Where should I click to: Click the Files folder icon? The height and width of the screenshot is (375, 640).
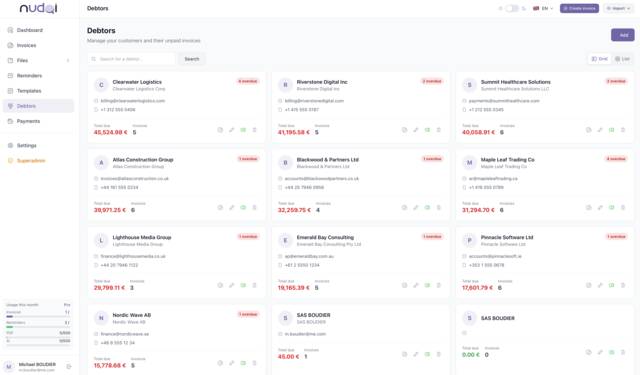pyautogui.click(x=11, y=60)
